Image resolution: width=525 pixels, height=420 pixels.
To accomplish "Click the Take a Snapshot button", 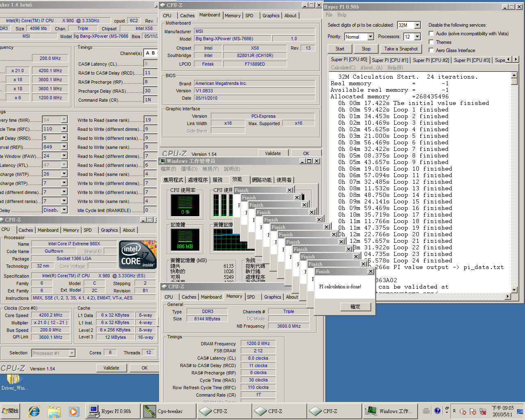I will (401, 49).
